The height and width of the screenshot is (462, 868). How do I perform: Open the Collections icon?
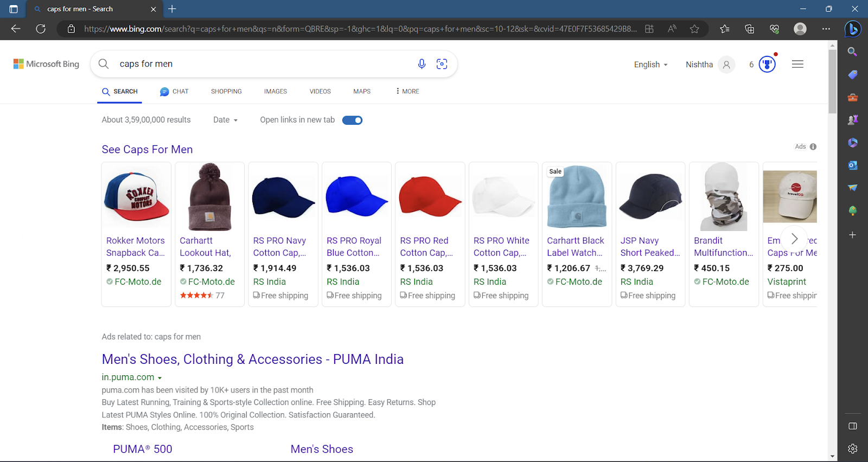pyautogui.click(x=750, y=29)
